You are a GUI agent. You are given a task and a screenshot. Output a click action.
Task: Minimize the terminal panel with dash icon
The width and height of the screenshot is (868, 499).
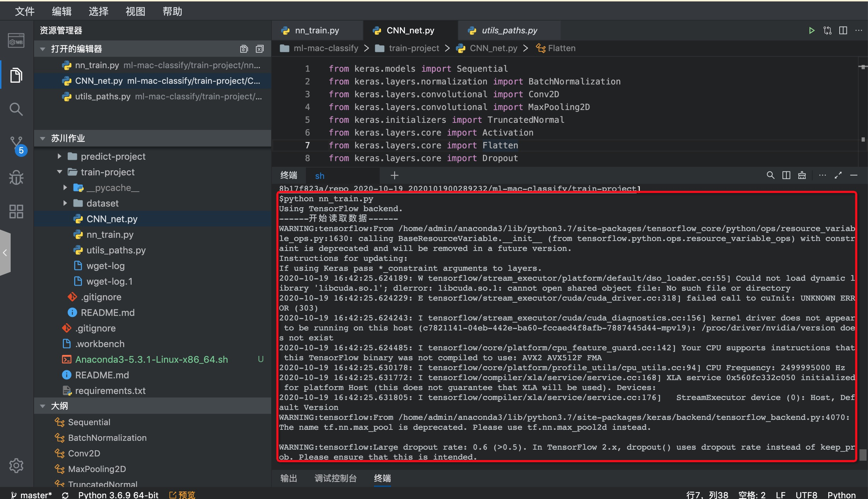point(854,175)
